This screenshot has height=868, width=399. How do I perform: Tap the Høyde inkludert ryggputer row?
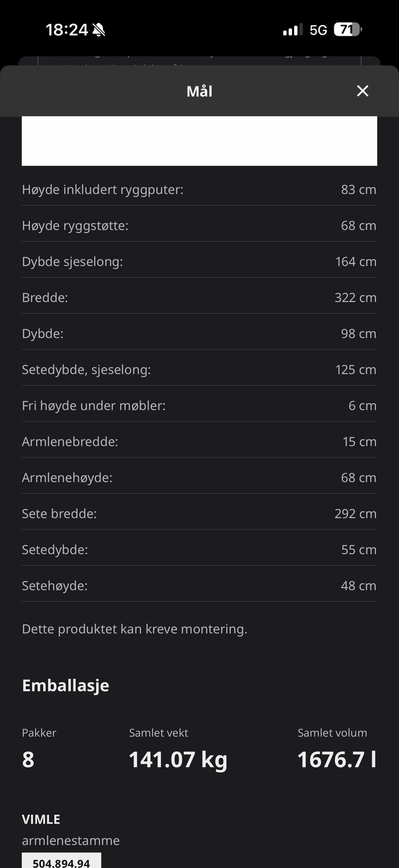point(199,190)
